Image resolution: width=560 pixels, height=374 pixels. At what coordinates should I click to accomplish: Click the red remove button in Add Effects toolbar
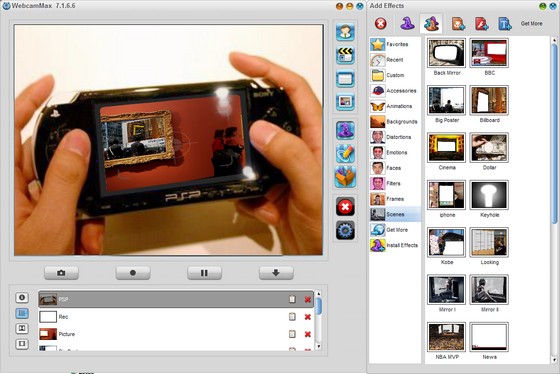coord(381,24)
